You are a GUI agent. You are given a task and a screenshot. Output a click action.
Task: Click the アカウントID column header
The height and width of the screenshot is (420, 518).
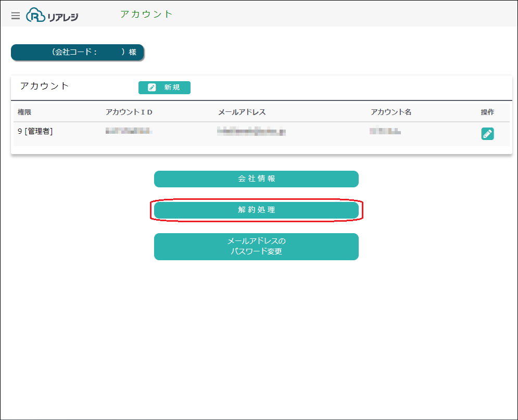click(x=129, y=112)
